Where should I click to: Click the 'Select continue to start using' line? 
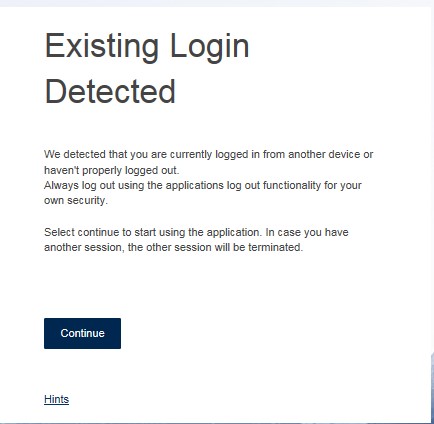[196, 232]
